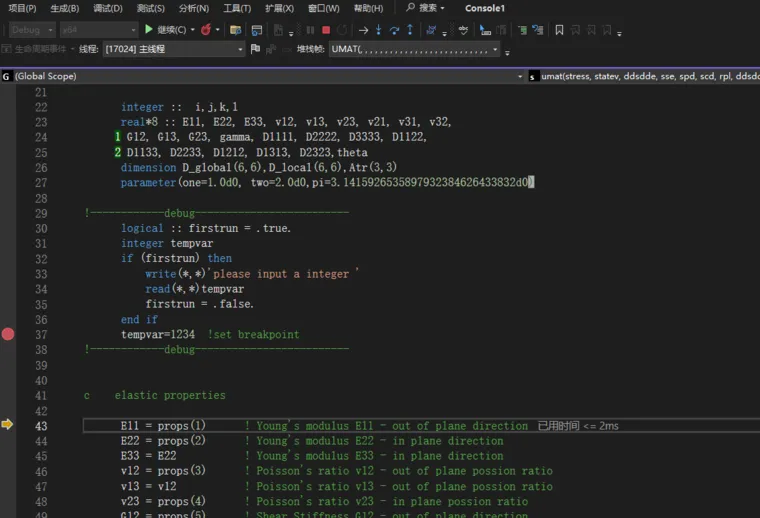The image size is (760, 518).
Task: Click the uncomment selection icon
Action: click(x=538, y=30)
